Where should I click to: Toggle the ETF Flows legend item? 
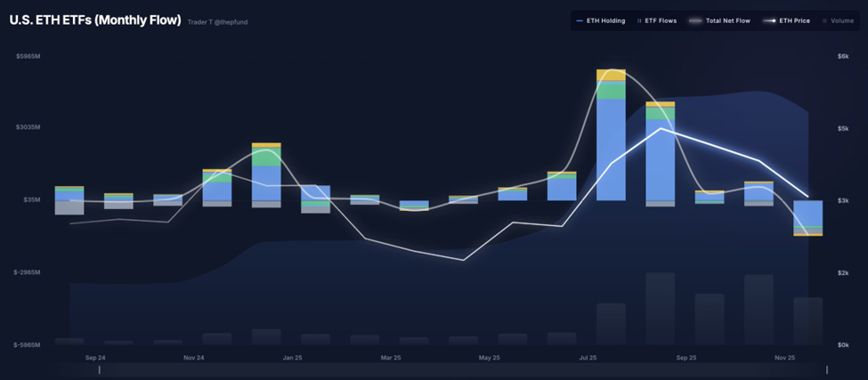657,21
